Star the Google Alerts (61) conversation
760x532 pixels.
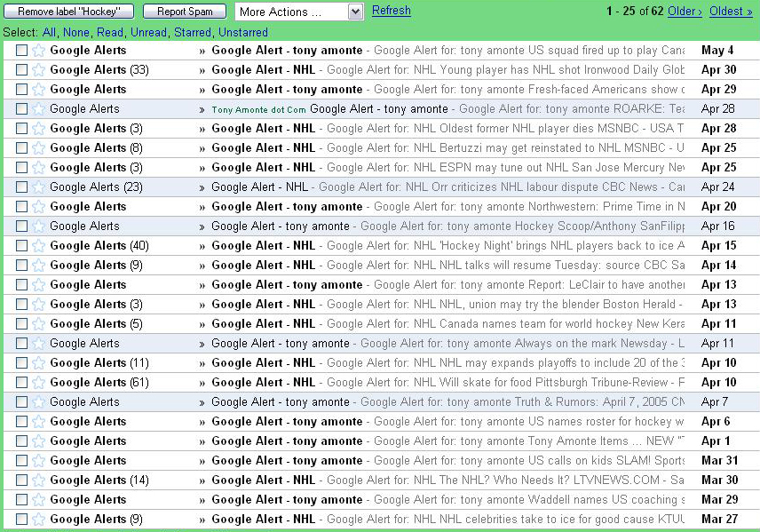point(38,383)
